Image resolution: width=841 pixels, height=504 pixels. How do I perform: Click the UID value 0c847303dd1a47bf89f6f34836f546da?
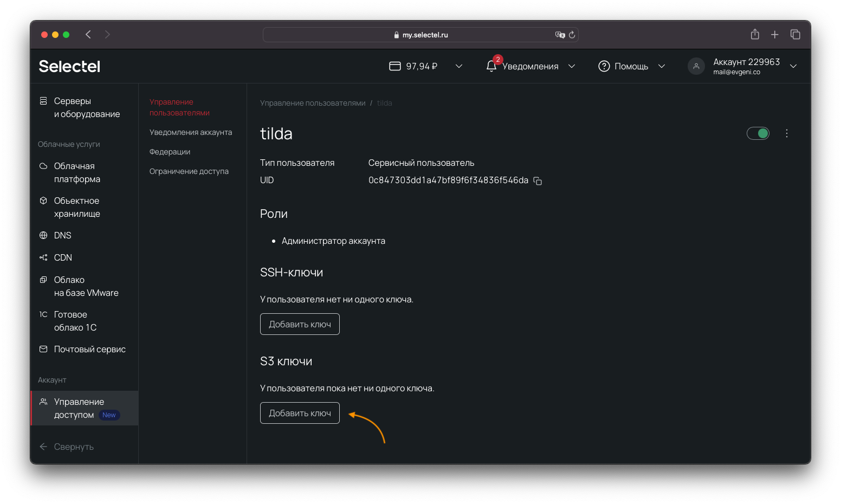coord(448,180)
